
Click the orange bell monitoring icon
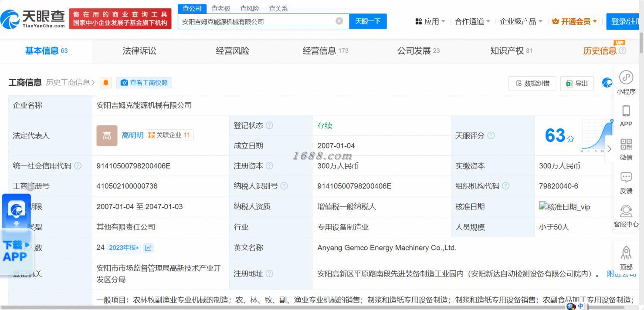tap(106, 83)
